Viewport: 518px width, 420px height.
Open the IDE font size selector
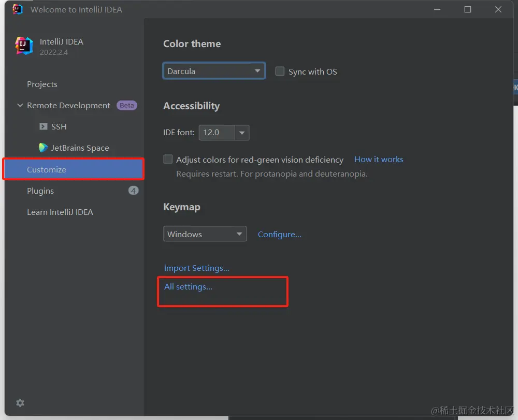(224, 133)
